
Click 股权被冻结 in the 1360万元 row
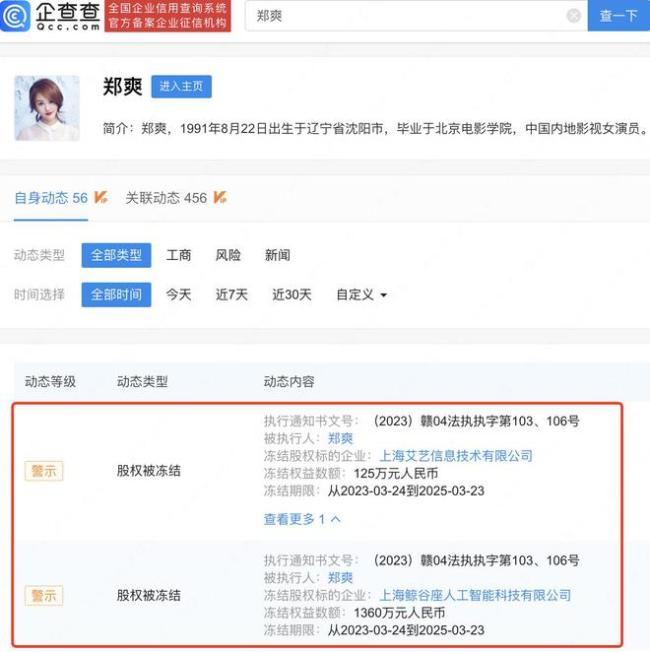tap(148, 595)
